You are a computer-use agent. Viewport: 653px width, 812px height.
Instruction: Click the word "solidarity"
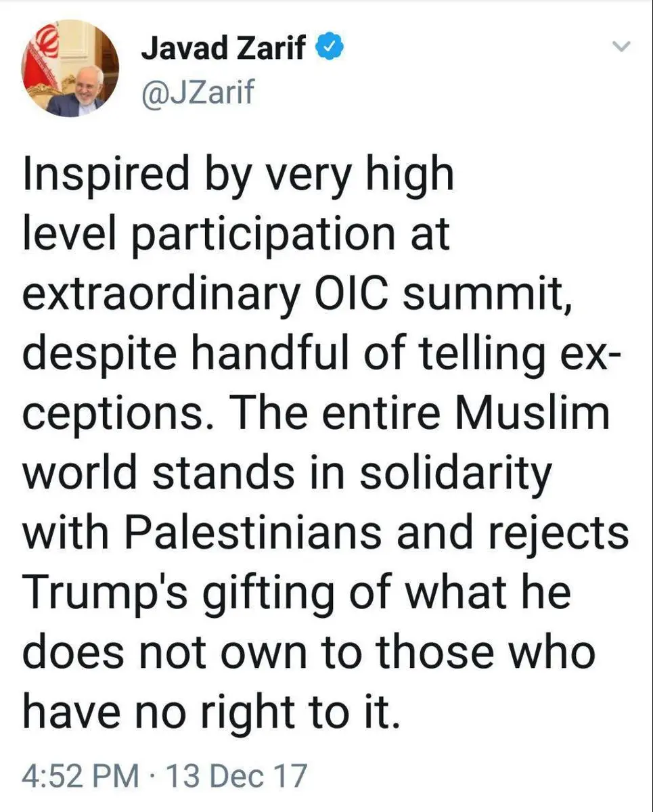(x=455, y=472)
